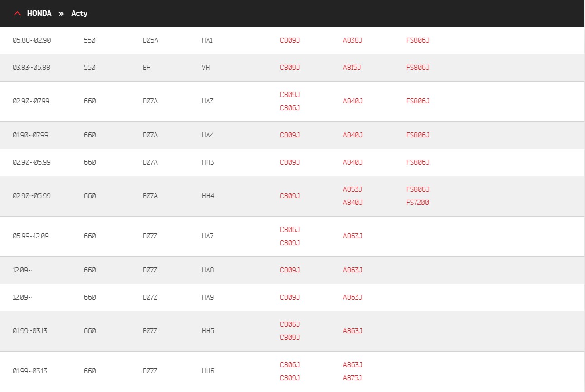Follow the FS806J link in VH row
The width and height of the screenshot is (585, 392).
tap(418, 68)
